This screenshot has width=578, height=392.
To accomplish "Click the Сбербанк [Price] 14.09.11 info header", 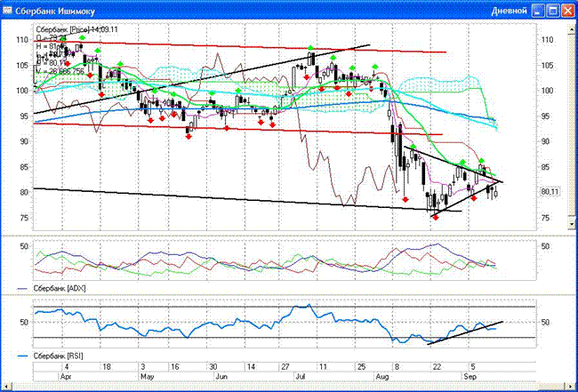I will pos(77,29).
